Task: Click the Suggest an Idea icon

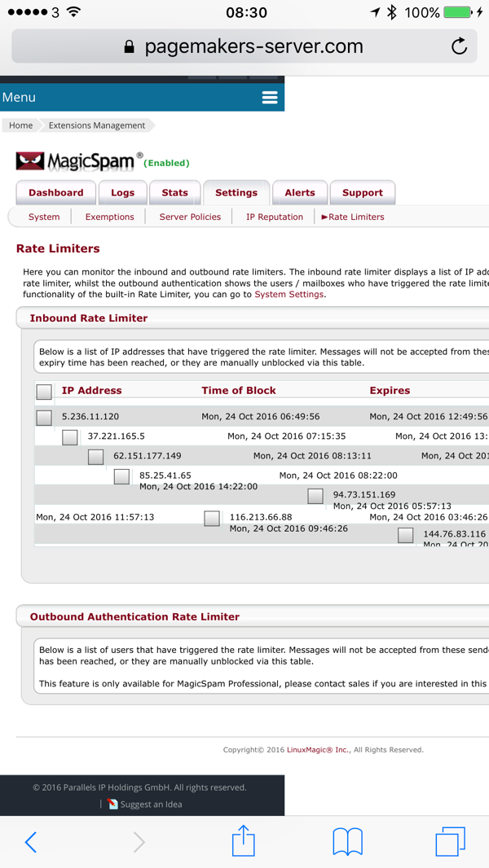Action: (x=113, y=804)
